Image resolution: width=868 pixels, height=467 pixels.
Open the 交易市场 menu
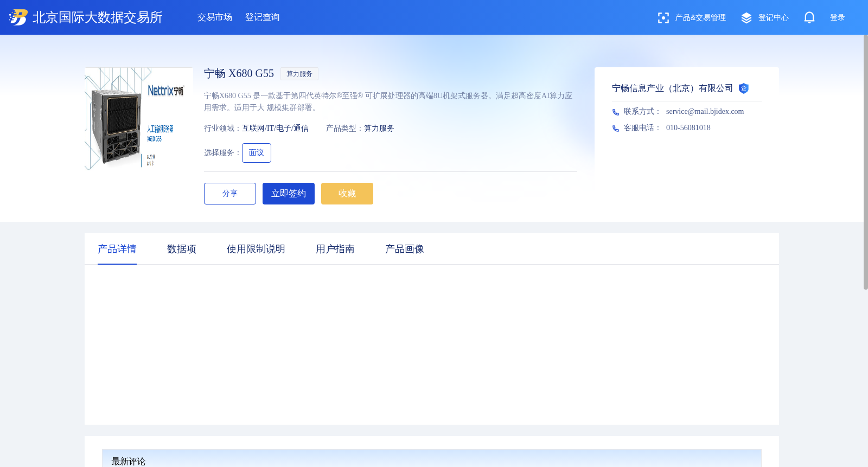click(215, 17)
